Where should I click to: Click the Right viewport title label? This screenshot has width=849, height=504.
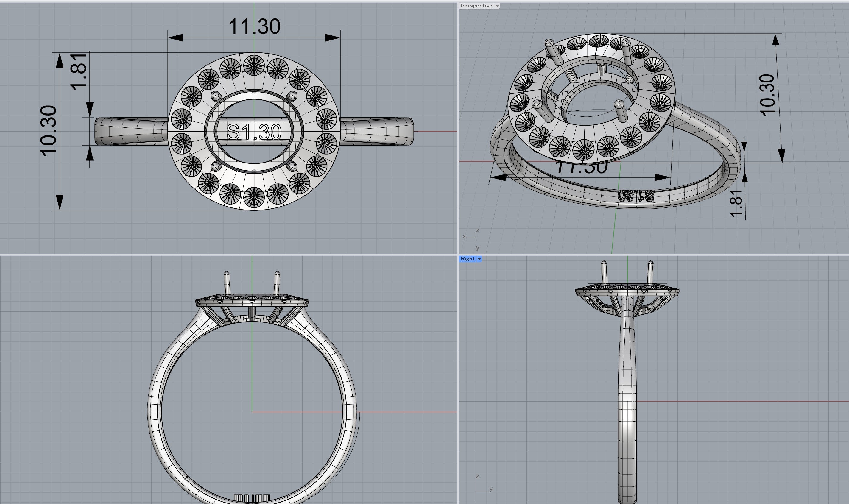coord(468,259)
